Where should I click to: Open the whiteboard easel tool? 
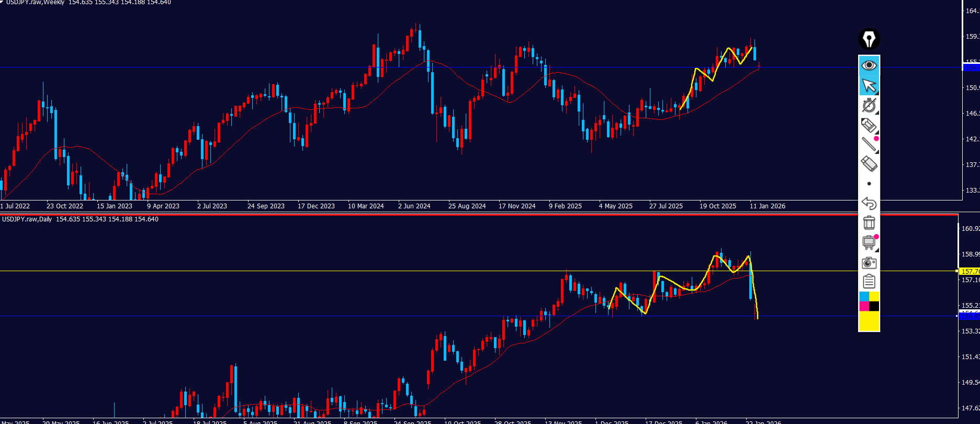click(869, 242)
